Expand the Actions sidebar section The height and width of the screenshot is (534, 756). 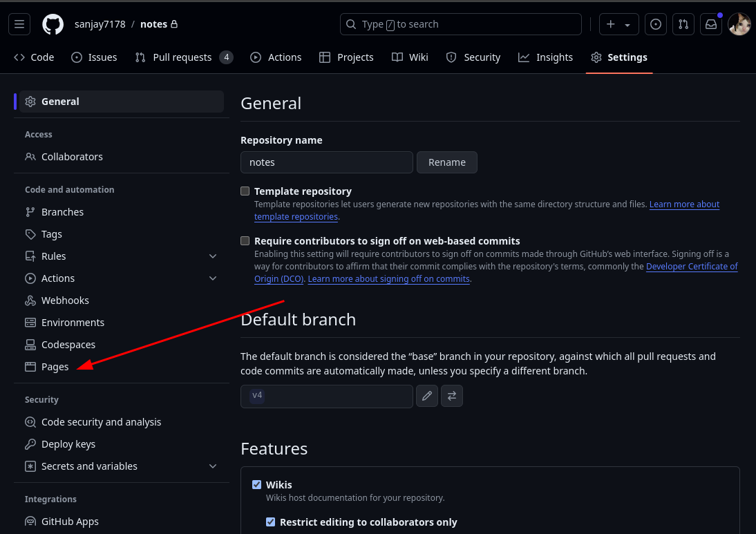213,278
